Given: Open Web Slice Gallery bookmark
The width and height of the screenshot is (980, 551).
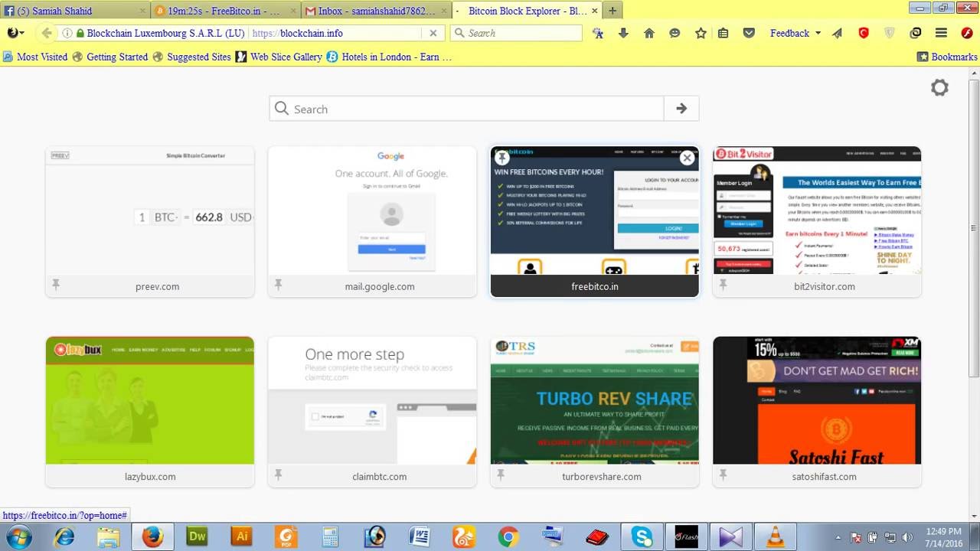Looking at the screenshot, I should (x=279, y=57).
